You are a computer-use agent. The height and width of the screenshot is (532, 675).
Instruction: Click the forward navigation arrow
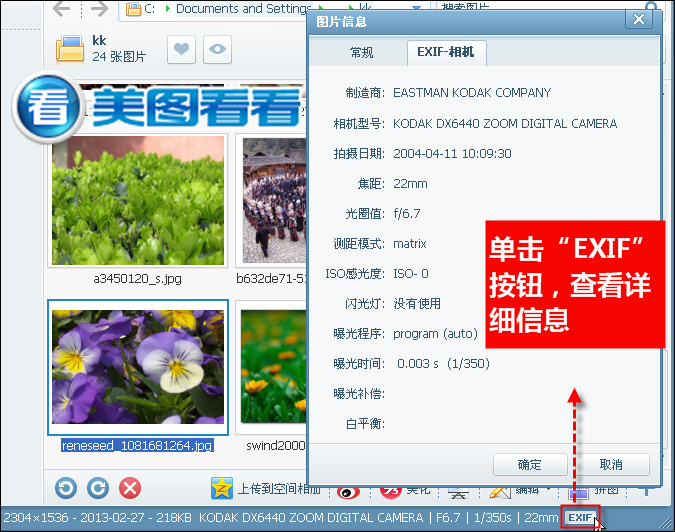coord(99,9)
